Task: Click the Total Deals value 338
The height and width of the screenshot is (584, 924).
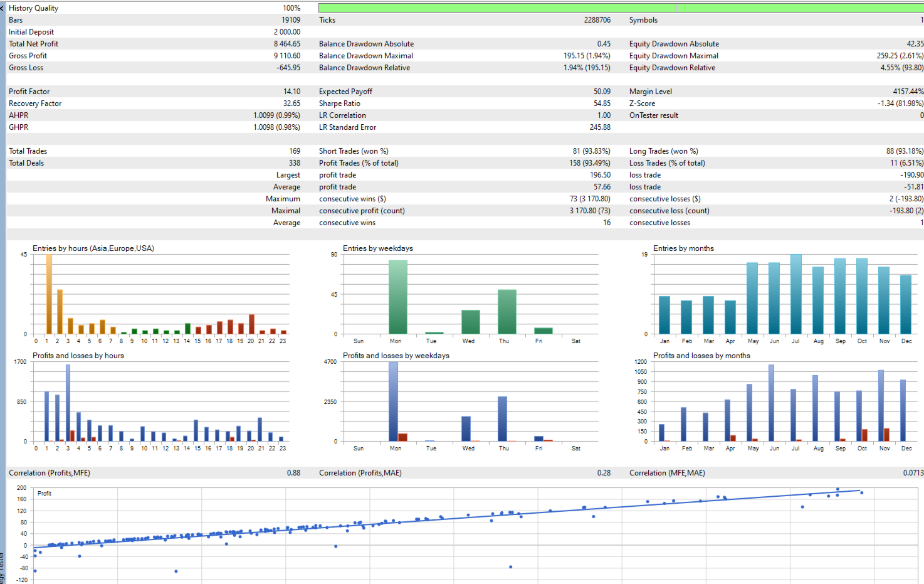Action: pyautogui.click(x=295, y=163)
